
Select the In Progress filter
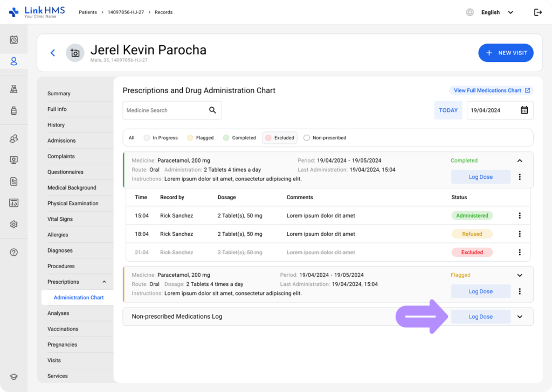(161, 138)
